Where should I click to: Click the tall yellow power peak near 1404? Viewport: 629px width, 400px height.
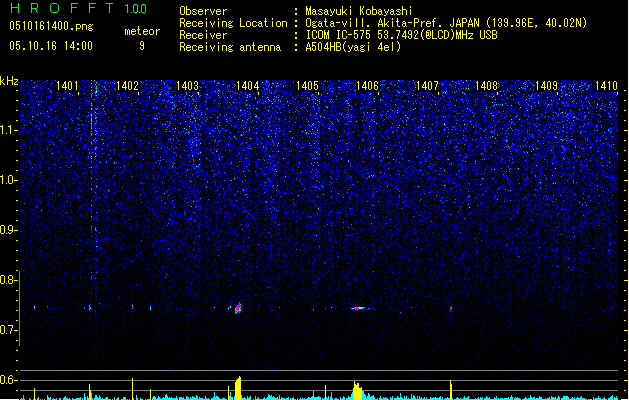(x=238, y=388)
